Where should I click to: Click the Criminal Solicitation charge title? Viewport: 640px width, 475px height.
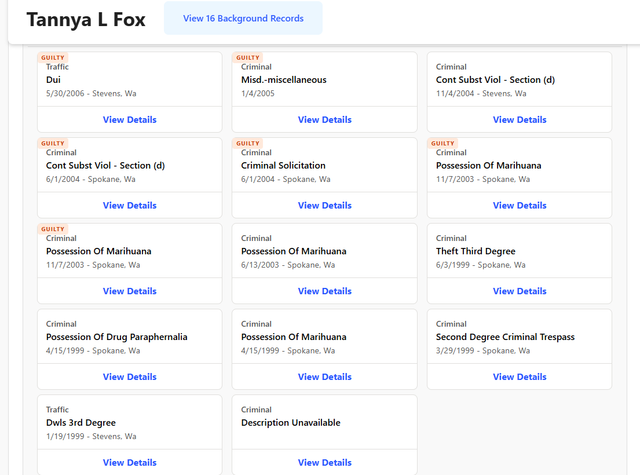[283, 165]
